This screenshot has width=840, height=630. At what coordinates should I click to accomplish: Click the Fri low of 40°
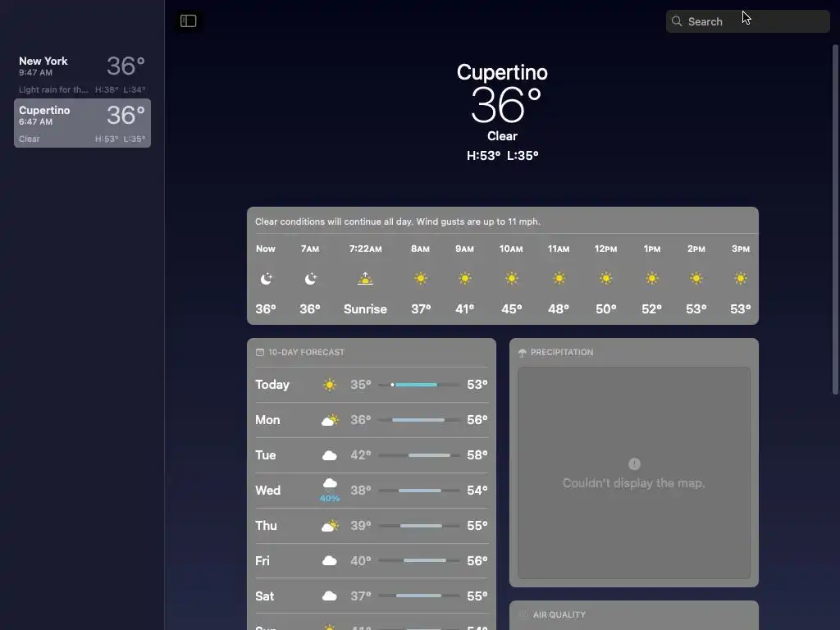(x=361, y=561)
